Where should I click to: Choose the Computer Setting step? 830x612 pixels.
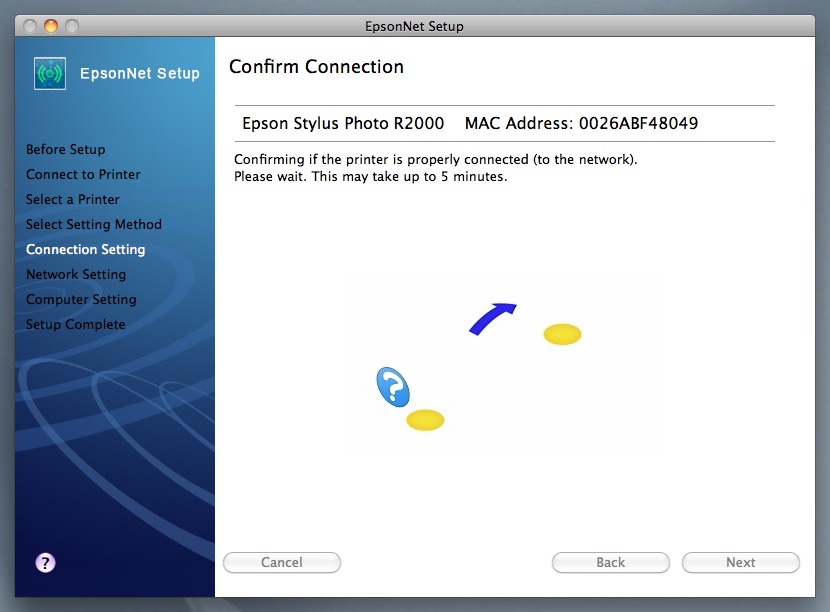(81, 299)
